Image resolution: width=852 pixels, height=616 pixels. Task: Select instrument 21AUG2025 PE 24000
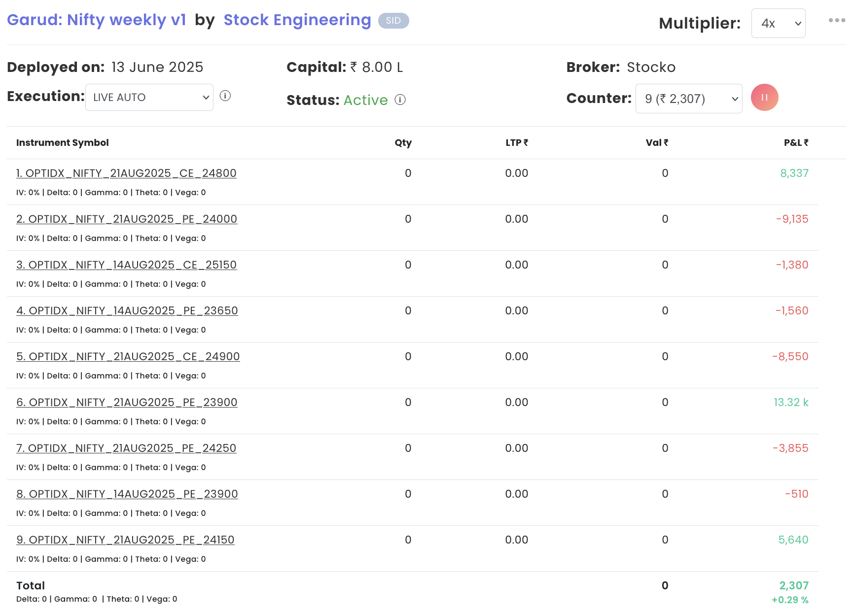(x=127, y=219)
